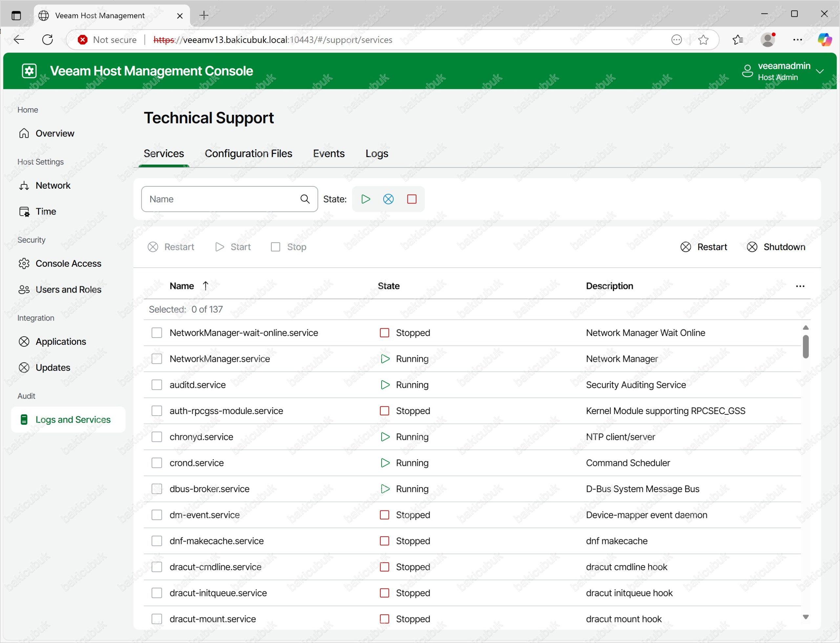Screen dimensions: 840x643
Task: Check auditd.service checkbox
Action: click(x=157, y=384)
